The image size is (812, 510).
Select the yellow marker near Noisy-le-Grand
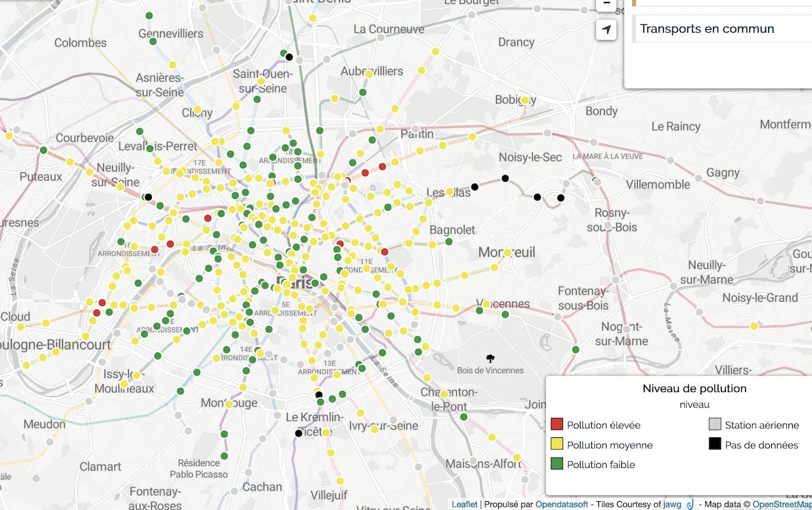755,326
